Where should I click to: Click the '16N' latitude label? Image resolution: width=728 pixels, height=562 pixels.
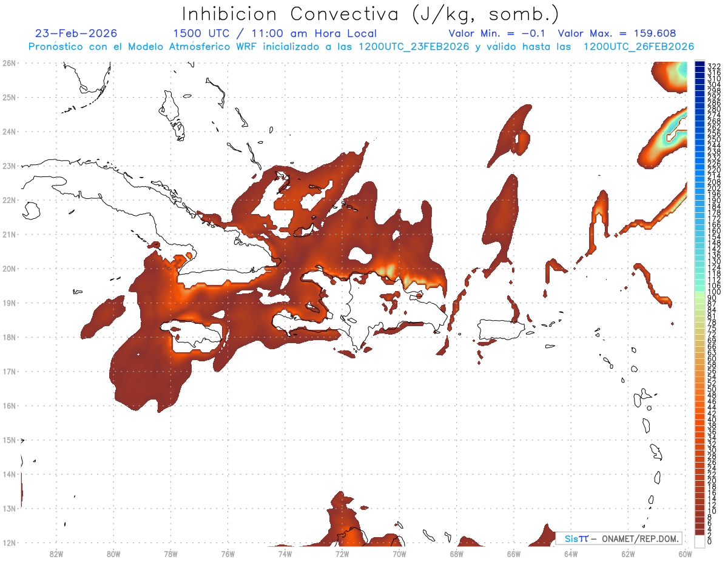click(x=9, y=406)
